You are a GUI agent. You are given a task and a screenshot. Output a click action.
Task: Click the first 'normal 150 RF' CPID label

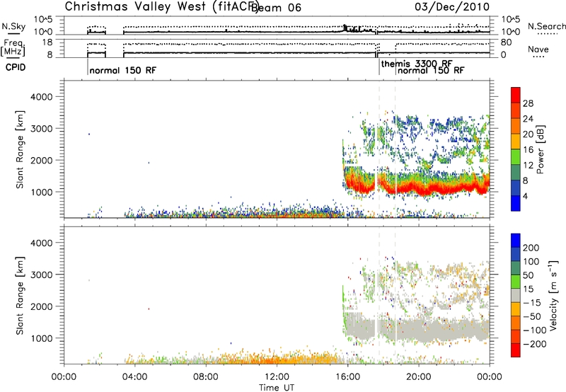click(122, 70)
